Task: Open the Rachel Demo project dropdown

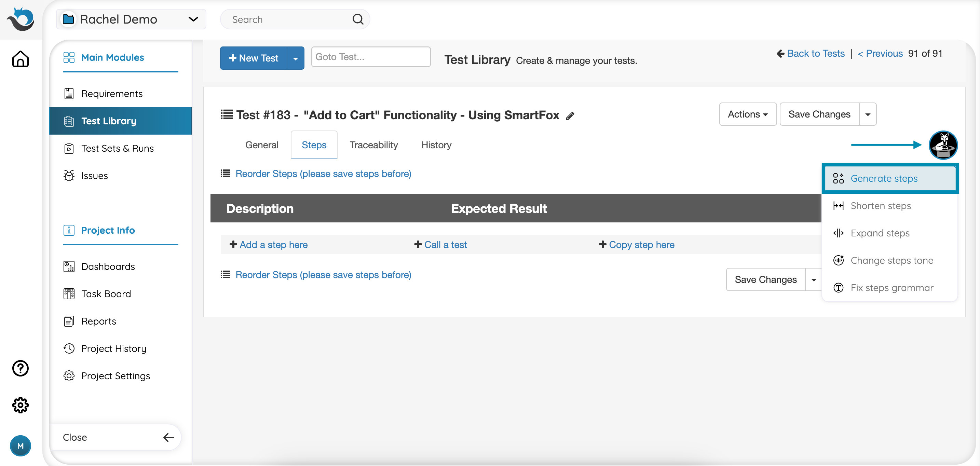Action: pos(131,19)
